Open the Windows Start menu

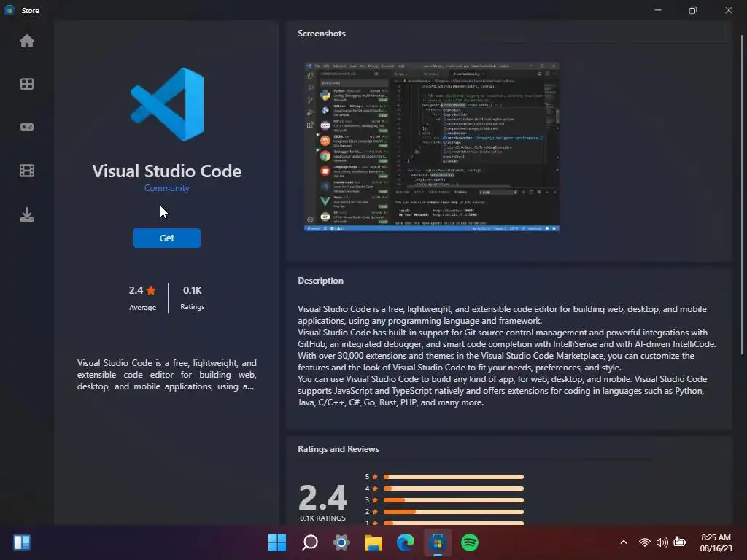[x=277, y=542]
